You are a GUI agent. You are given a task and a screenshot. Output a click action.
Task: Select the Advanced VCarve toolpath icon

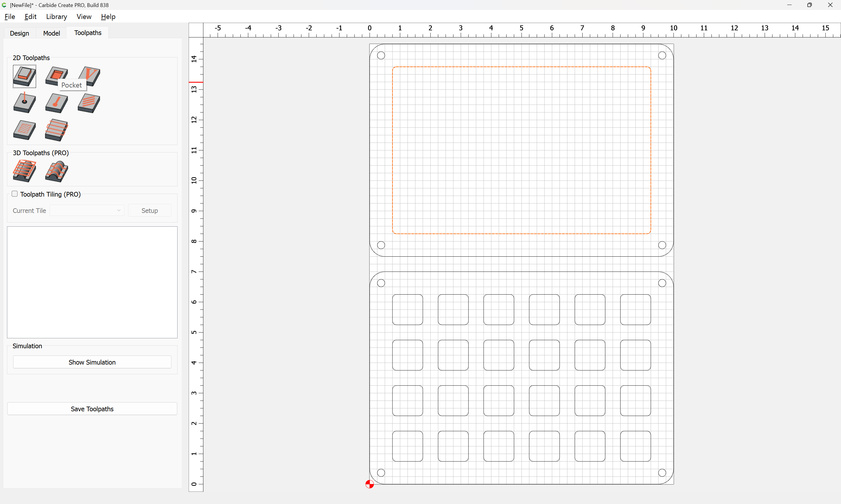[x=25, y=130]
